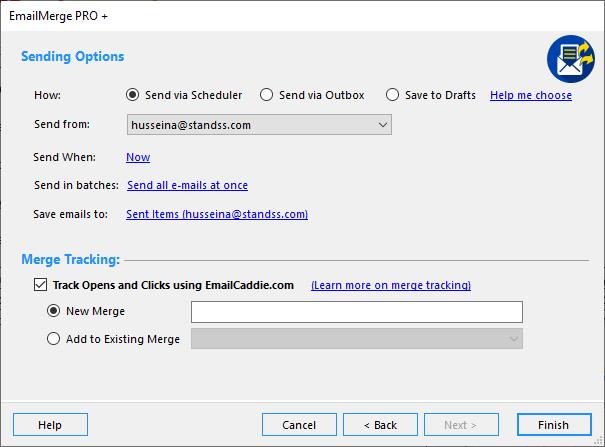Expand the existing merge dropdown arrow

(514, 339)
